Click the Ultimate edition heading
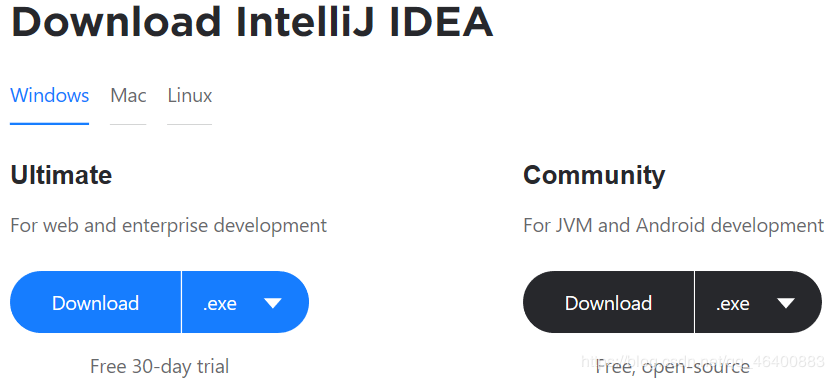 pyautogui.click(x=61, y=175)
